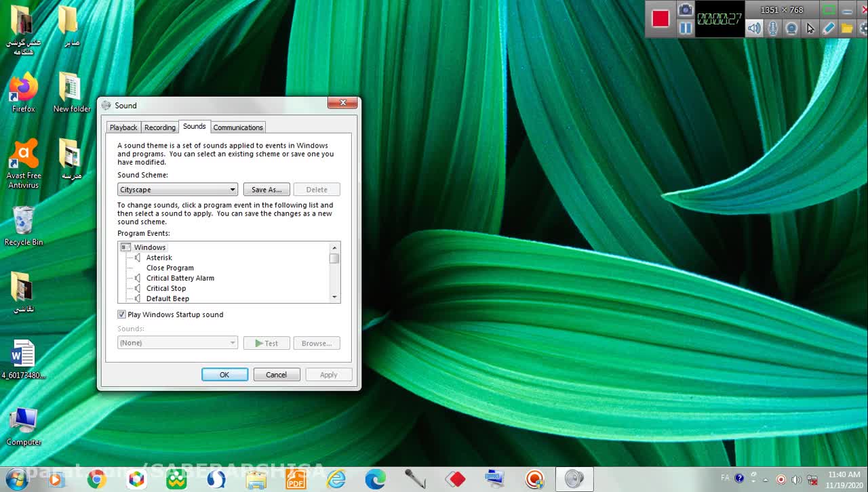Open the recorder's output folder
The height and width of the screenshot is (492, 868).
coord(846,28)
